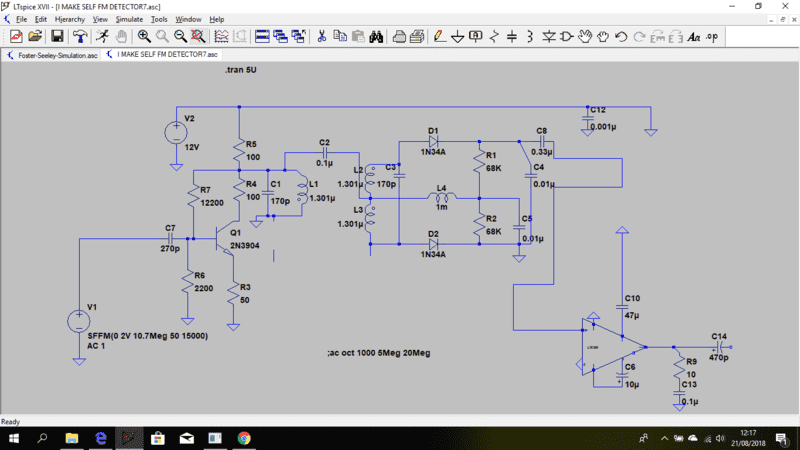The height and width of the screenshot is (450, 800).
Task: Open Google Chrome from the taskbar
Action: 244,438
